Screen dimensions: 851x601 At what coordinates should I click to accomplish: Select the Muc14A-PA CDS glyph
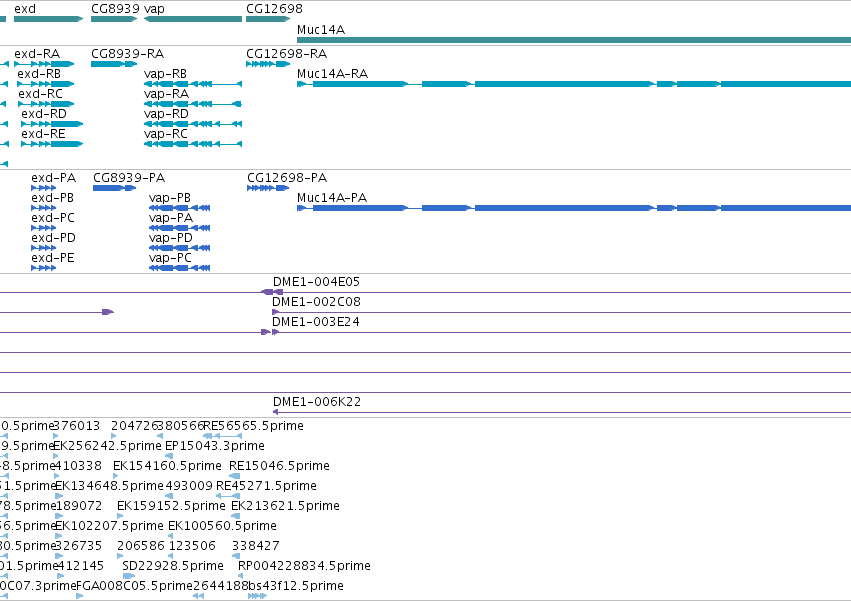point(574,208)
